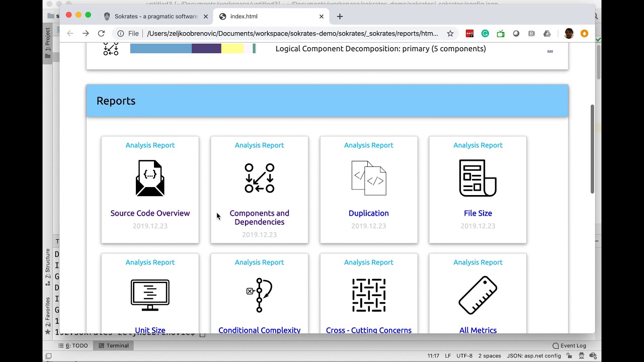
Task: Open the Components and Dependencies link
Action: pyautogui.click(x=259, y=218)
